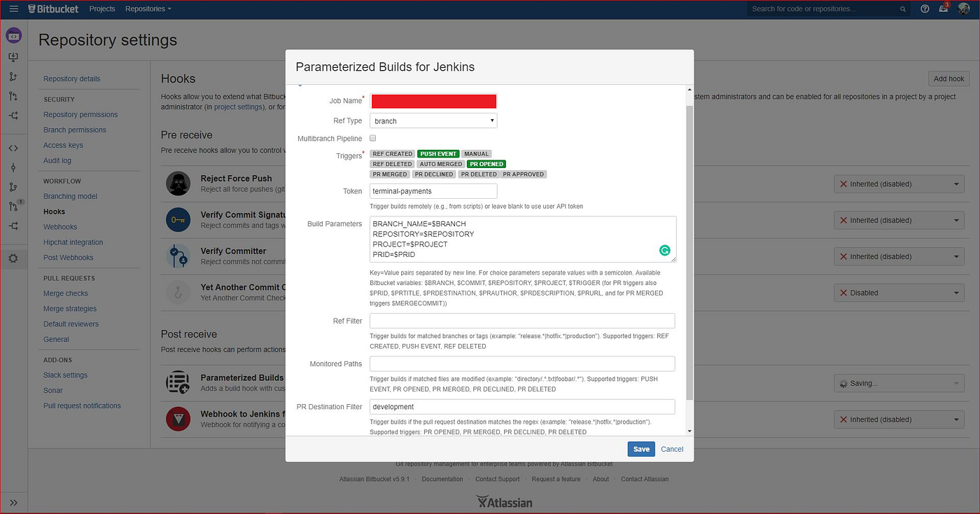980x514 pixels.
Task: Disable the PUSH EVENT trigger
Action: (438, 153)
